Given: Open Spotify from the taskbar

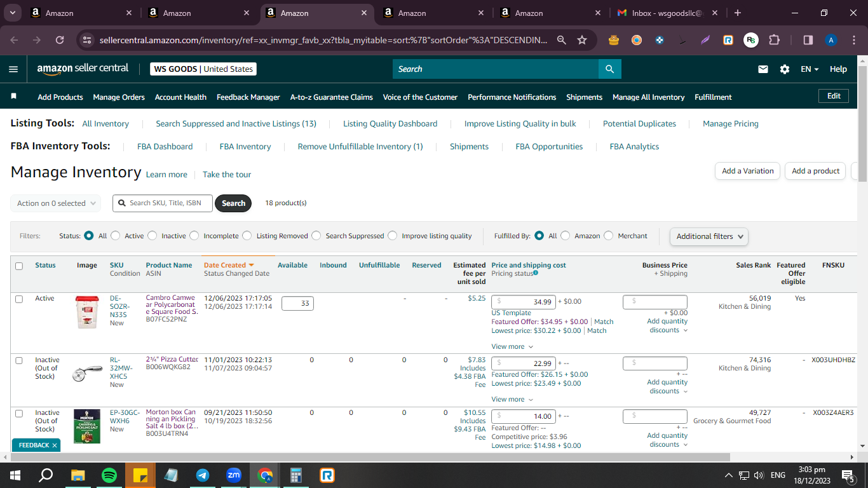Looking at the screenshot, I should [x=109, y=475].
